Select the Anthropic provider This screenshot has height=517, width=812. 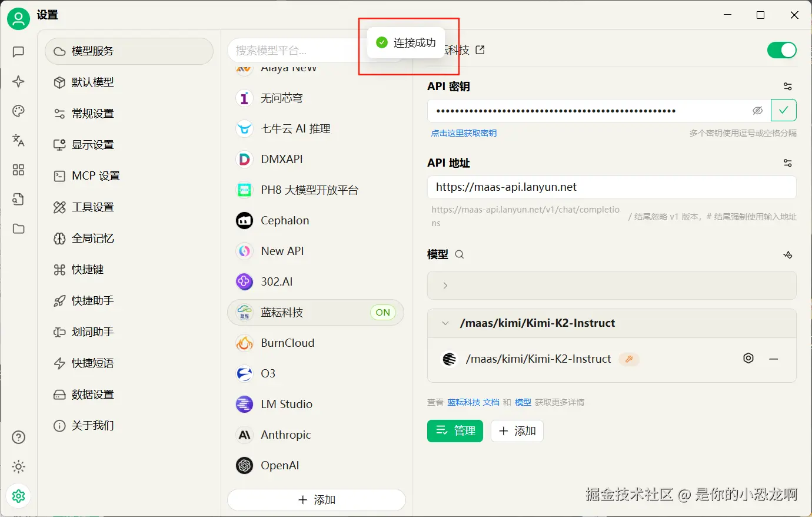click(x=316, y=435)
